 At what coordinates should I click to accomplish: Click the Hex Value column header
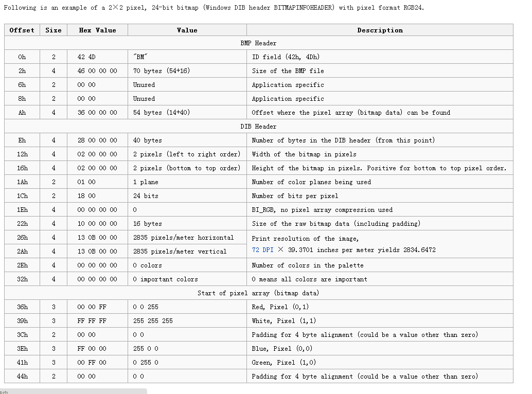(x=97, y=30)
